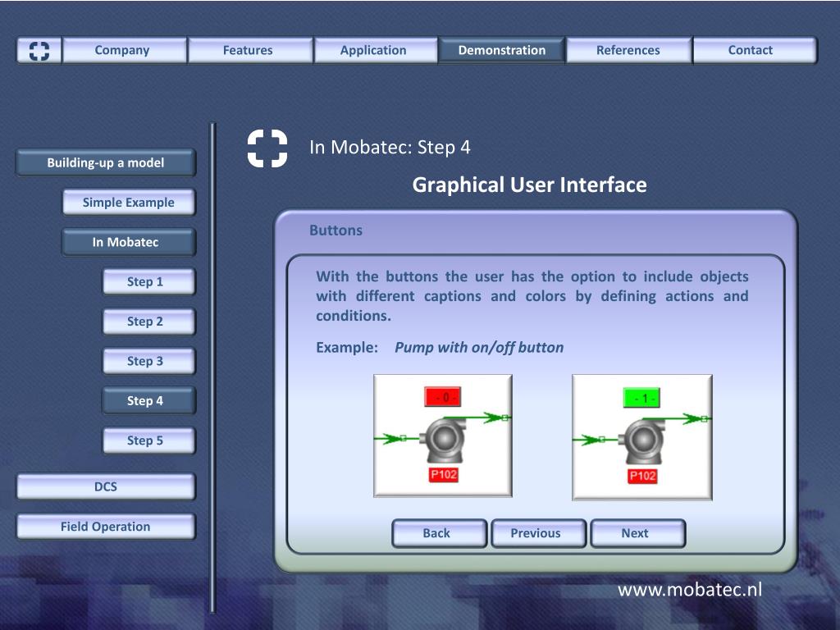The height and width of the screenshot is (630, 840).
Task: Click the left pump-off example thumbnail
Action: tap(443, 436)
